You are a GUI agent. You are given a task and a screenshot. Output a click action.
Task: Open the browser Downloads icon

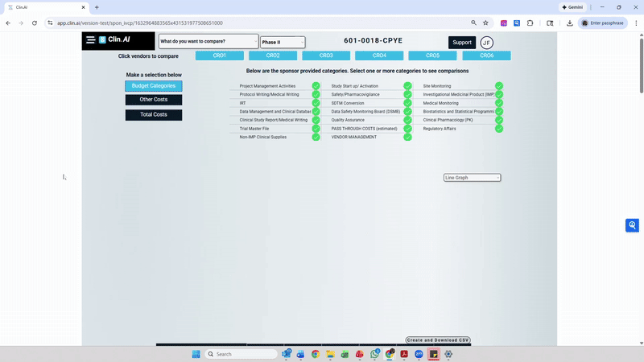click(x=570, y=23)
